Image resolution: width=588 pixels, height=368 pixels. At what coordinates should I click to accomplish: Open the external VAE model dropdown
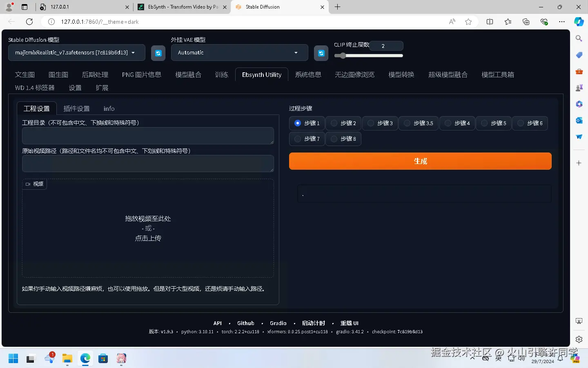(240, 53)
